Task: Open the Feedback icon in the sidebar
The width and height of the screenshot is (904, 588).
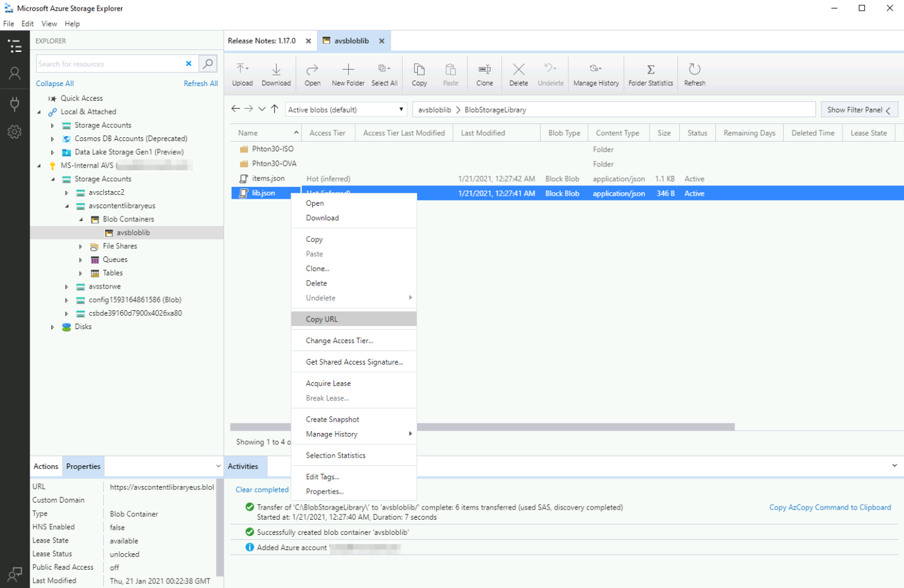Action: 15,575
